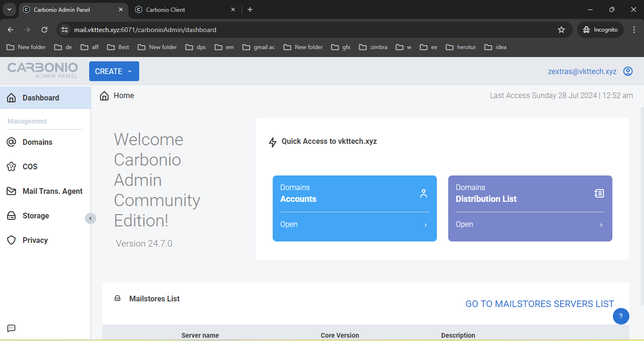Click the Server name column header

200,335
